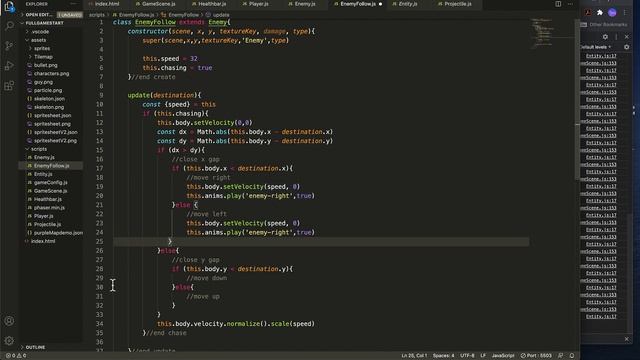Open editor More Actions ellipsis
Screen dimensions: 640x360
pyautogui.click(x=570, y=4)
